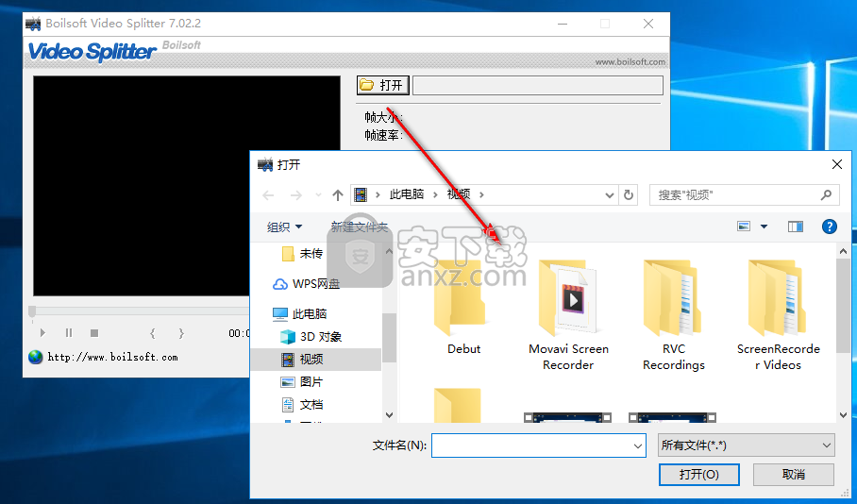Open the http://www.boilsoft.com link
The image size is (857, 504).
click(x=112, y=357)
